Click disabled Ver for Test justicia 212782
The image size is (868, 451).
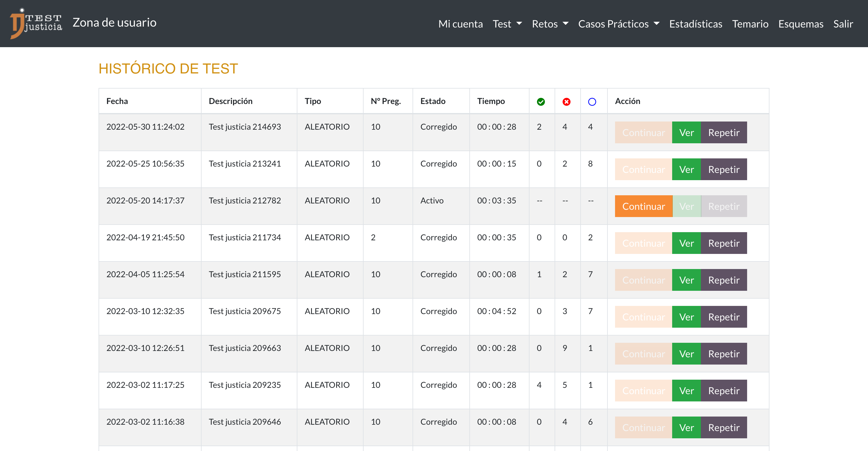coord(686,206)
